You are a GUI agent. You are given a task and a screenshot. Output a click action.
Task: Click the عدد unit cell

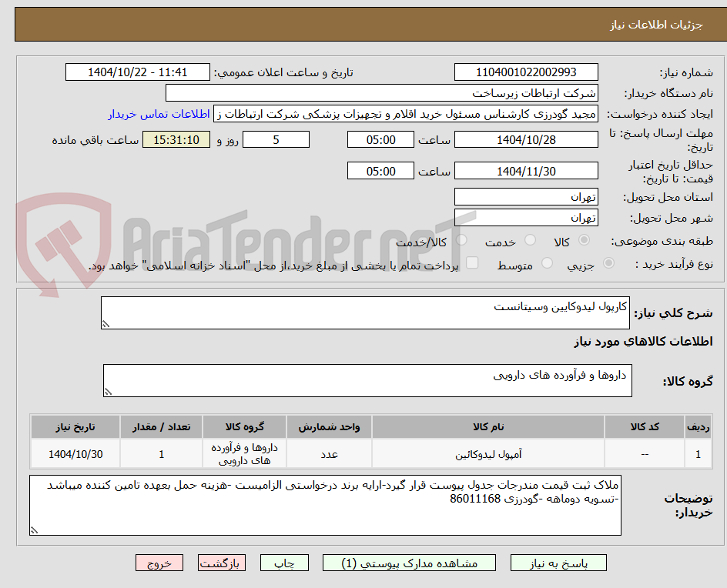click(x=329, y=454)
